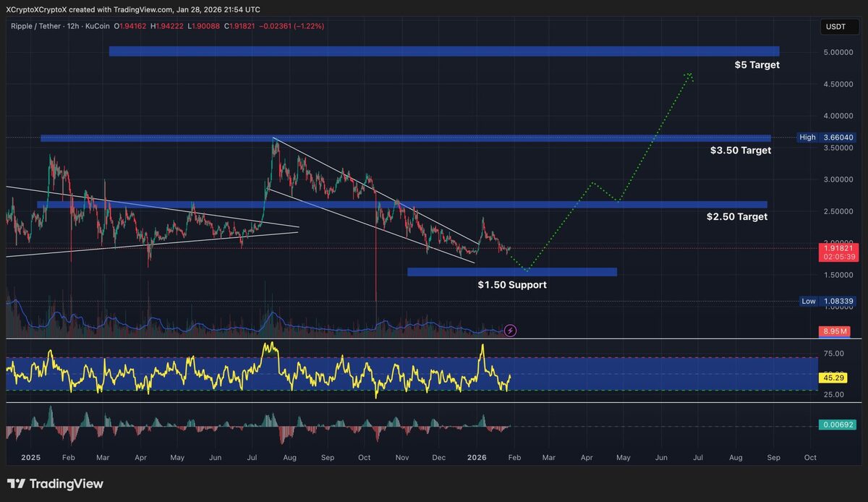Click the $1.50 Support blue band
This screenshot has height=502, width=868.
[x=512, y=271]
